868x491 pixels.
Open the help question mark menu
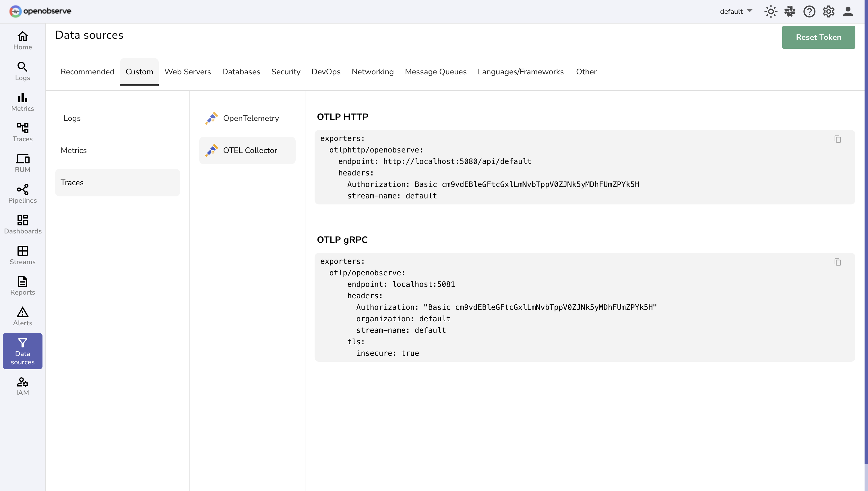point(809,11)
